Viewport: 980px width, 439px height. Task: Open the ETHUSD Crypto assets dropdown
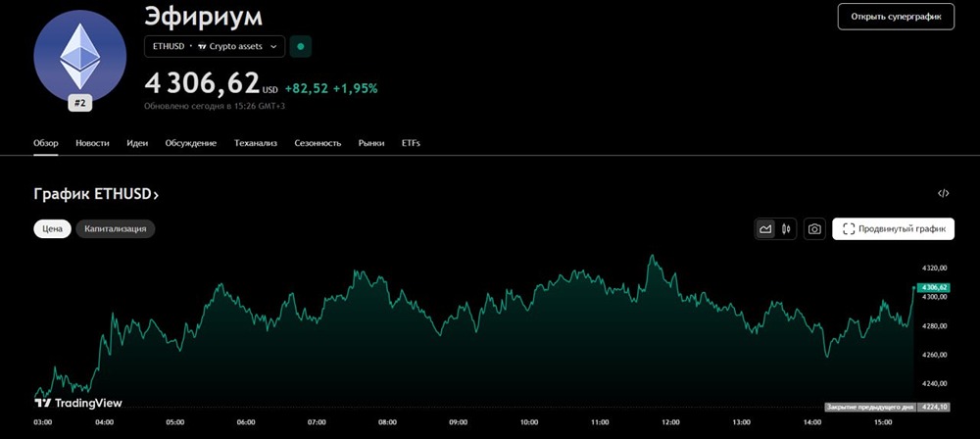tap(215, 46)
